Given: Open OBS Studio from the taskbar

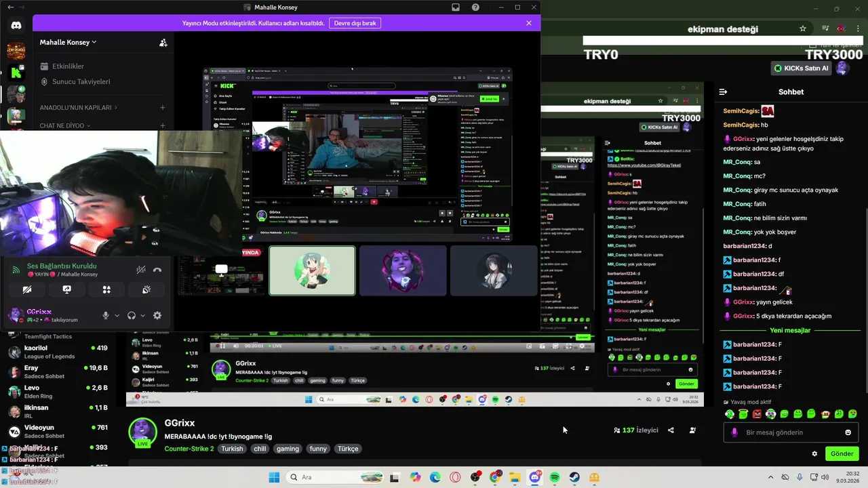Looking at the screenshot, I should (475, 477).
